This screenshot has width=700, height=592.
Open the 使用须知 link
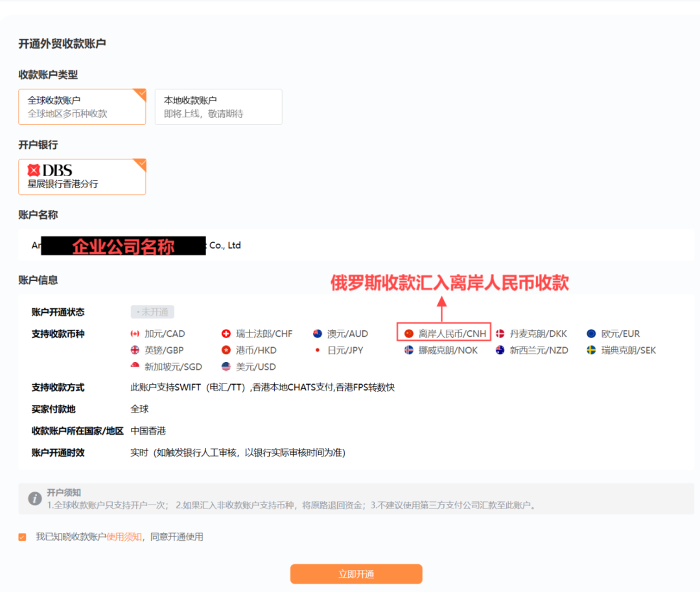pos(124,537)
